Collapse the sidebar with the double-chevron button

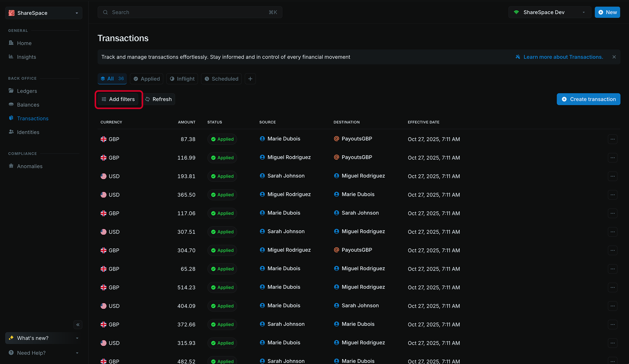click(78, 325)
